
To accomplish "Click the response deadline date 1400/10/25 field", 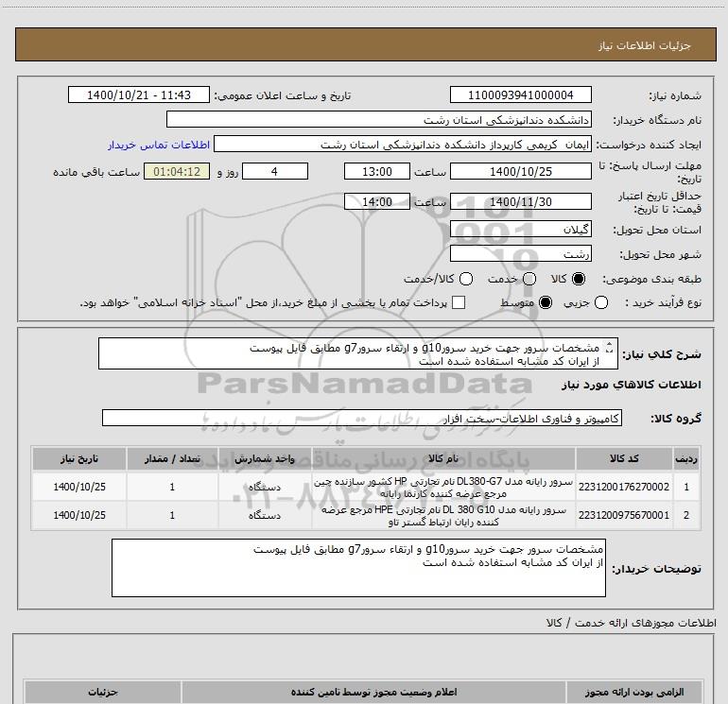I will (520, 171).
